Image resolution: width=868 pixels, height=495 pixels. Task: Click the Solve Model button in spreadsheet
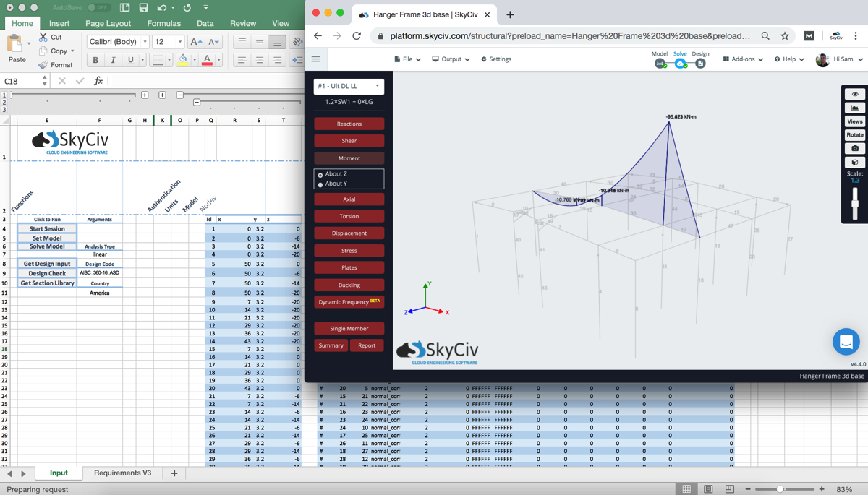click(47, 246)
